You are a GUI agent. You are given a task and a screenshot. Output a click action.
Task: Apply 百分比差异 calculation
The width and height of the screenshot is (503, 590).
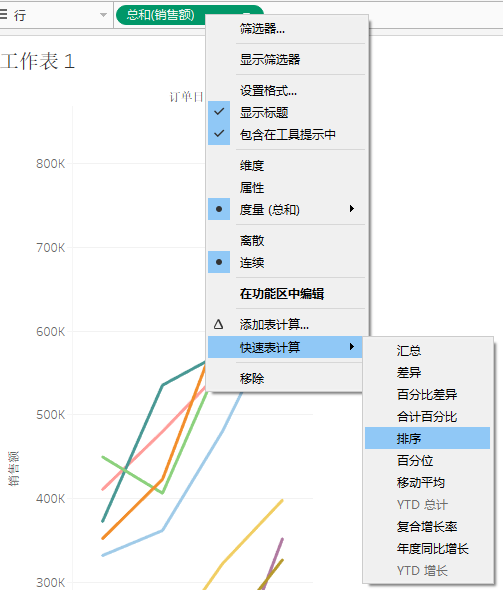[x=427, y=394]
